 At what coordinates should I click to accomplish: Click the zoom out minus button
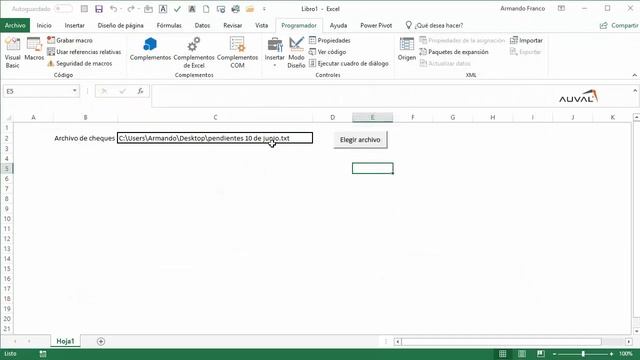(554, 354)
